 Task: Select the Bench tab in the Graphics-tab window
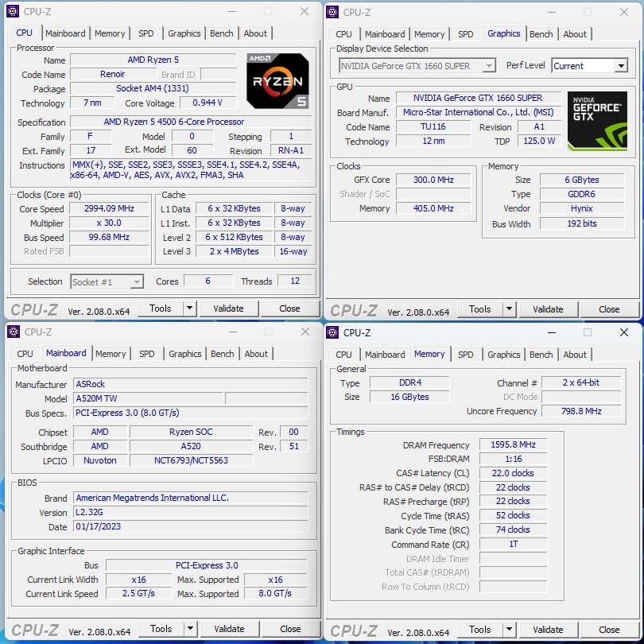pyautogui.click(x=541, y=34)
